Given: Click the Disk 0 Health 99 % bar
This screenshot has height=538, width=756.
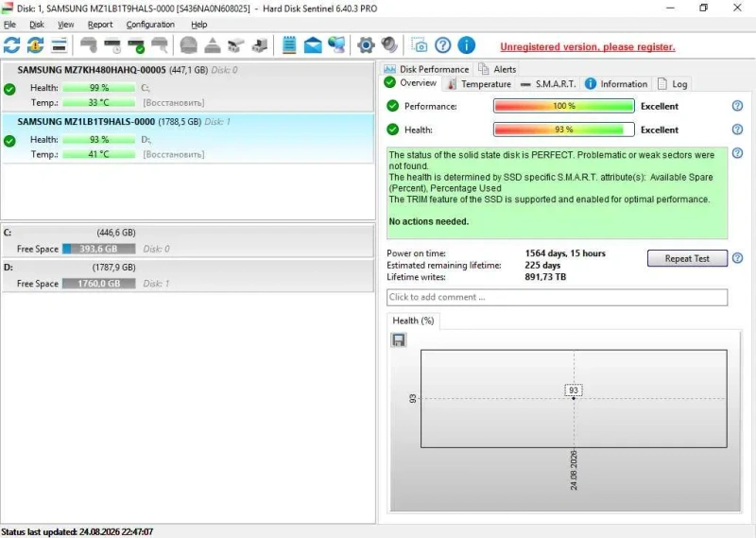Looking at the screenshot, I should pos(99,88).
